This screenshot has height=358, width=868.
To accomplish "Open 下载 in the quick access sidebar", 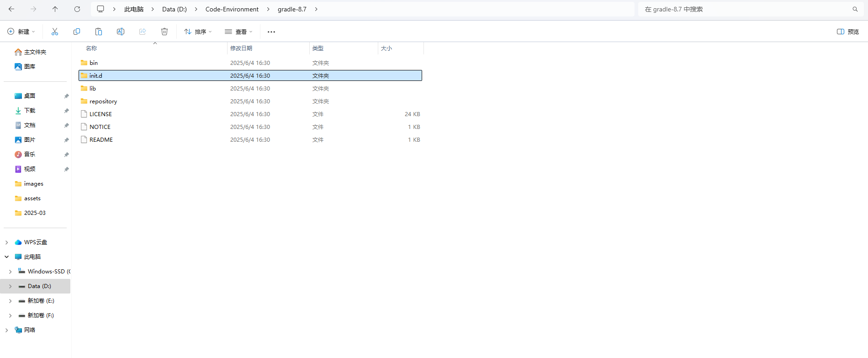I will (30, 111).
